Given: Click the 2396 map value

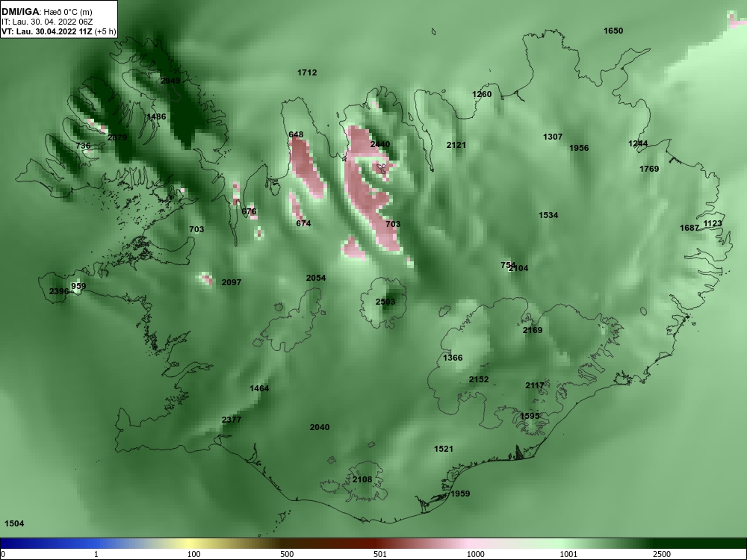Looking at the screenshot, I should coord(59,291).
